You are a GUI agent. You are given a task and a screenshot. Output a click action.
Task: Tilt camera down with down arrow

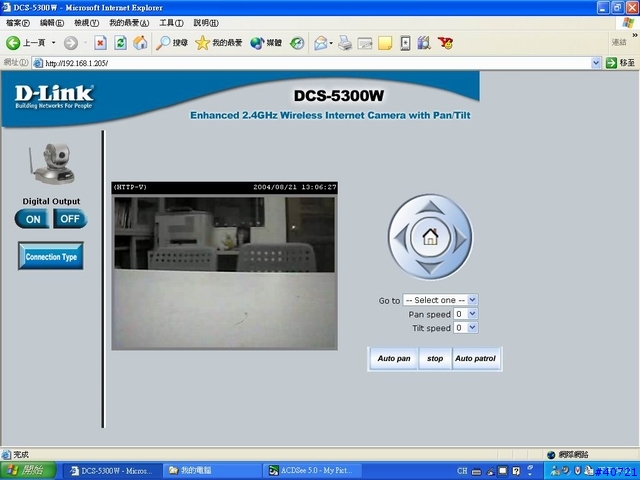(x=430, y=267)
